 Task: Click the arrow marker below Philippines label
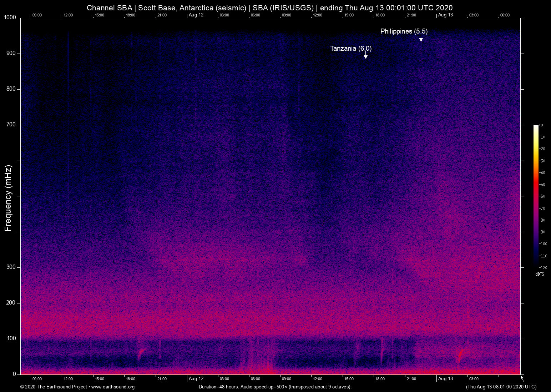pyautogui.click(x=421, y=39)
